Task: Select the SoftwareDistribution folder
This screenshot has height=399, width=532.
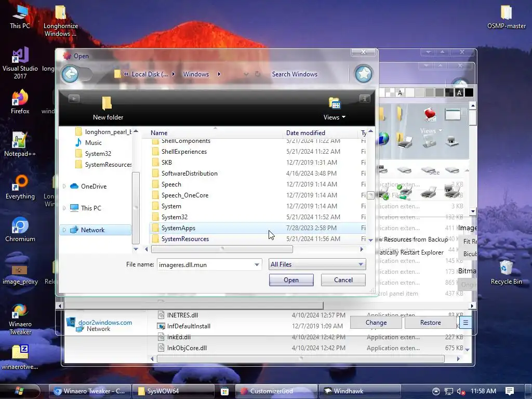Action: [257, 173]
